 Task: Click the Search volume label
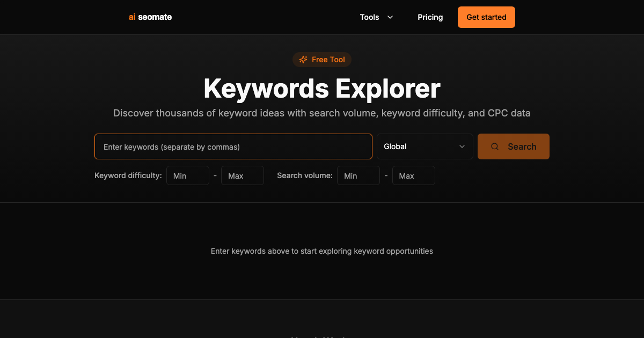tap(304, 175)
